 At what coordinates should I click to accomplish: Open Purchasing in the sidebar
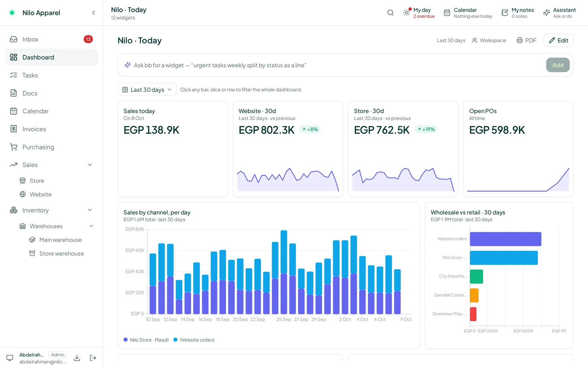click(x=51, y=147)
